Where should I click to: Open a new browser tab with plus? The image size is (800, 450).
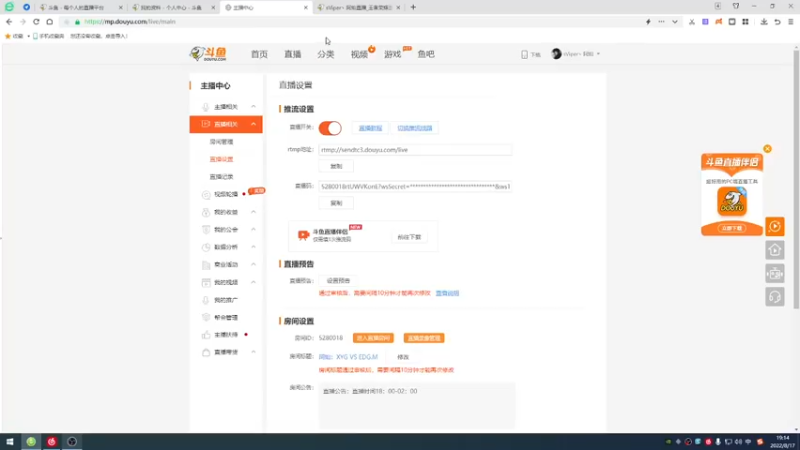(x=413, y=7)
